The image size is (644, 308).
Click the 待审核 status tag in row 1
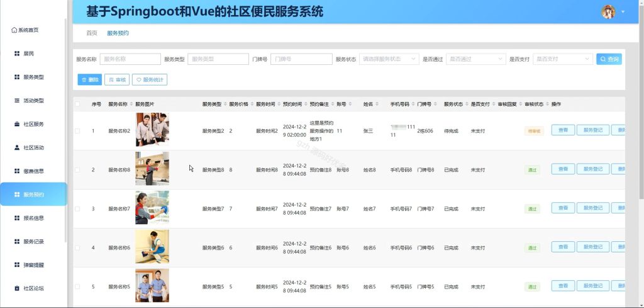click(x=534, y=131)
